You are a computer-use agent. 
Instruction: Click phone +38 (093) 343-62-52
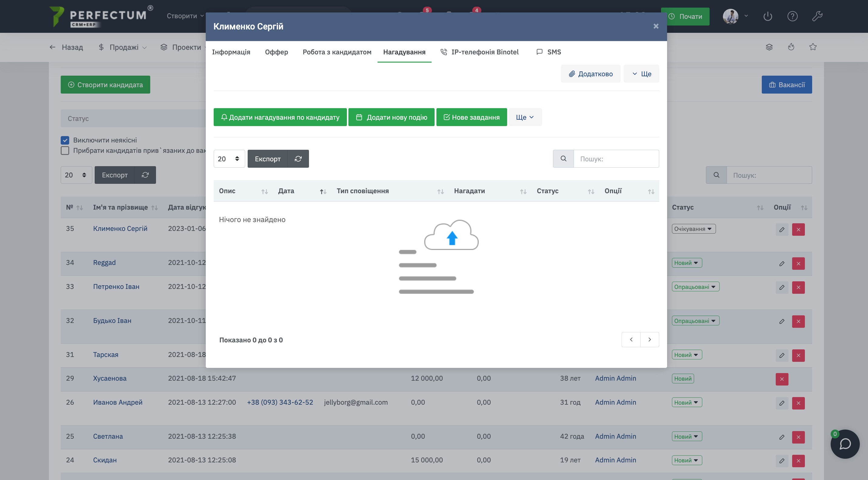[x=280, y=402]
